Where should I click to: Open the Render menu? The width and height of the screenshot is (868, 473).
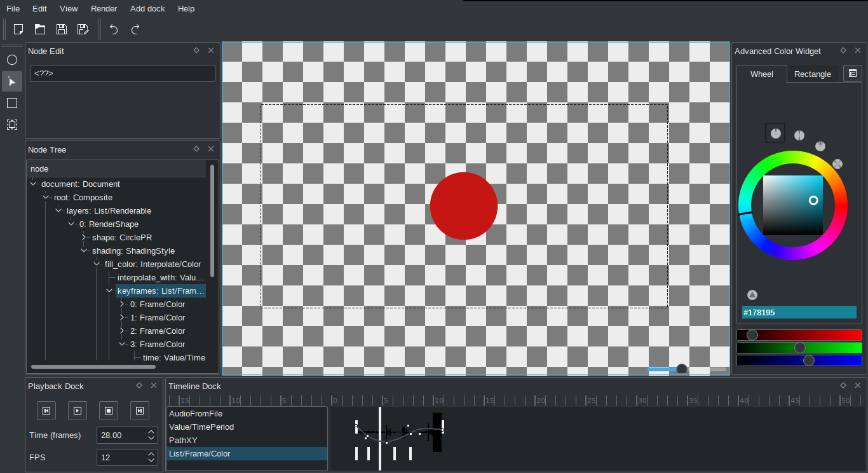click(x=104, y=9)
